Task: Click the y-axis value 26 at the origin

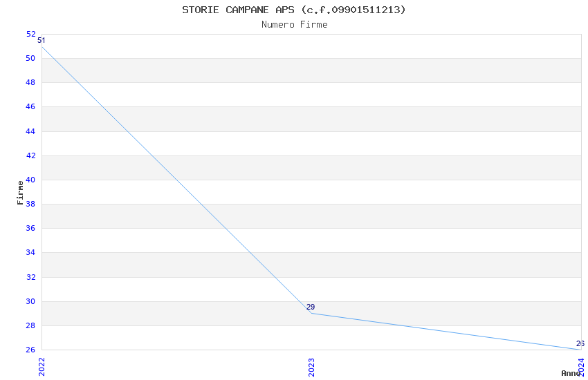Action: (x=30, y=350)
